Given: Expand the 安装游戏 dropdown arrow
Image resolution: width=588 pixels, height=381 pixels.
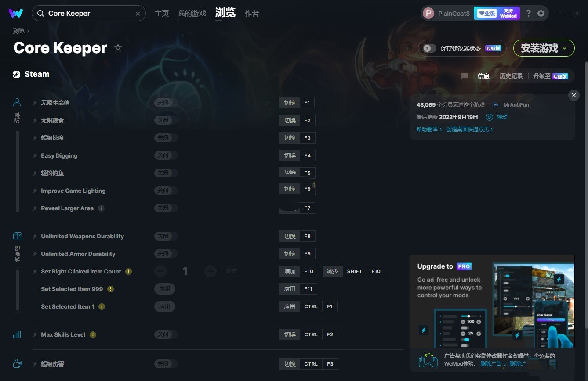Looking at the screenshot, I should (565, 48).
